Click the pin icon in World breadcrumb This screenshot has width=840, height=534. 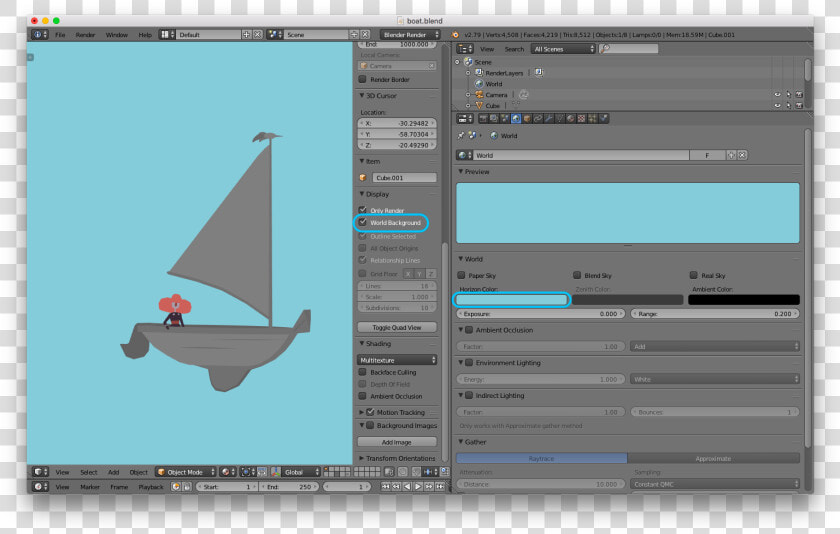[460, 136]
